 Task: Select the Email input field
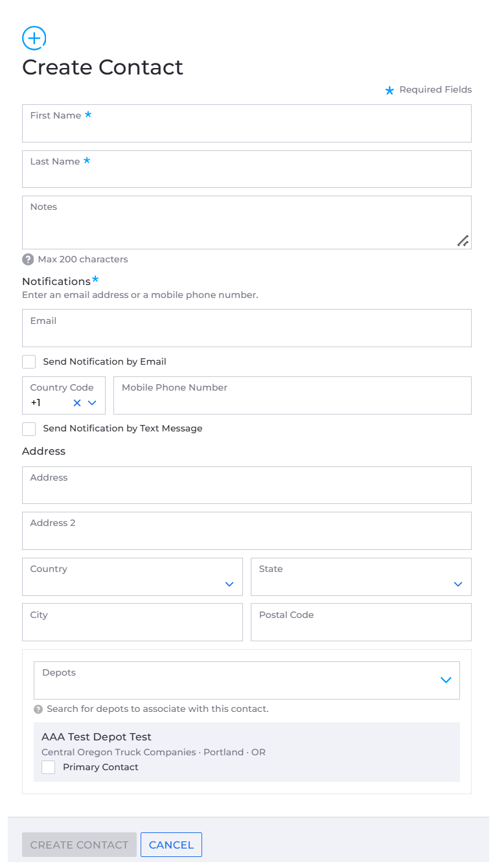point(247,328)
